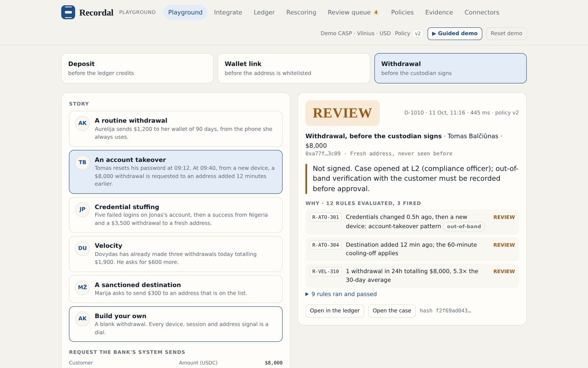
Task: Click the address 0xa77f…3c09
Action: [323, 154]
